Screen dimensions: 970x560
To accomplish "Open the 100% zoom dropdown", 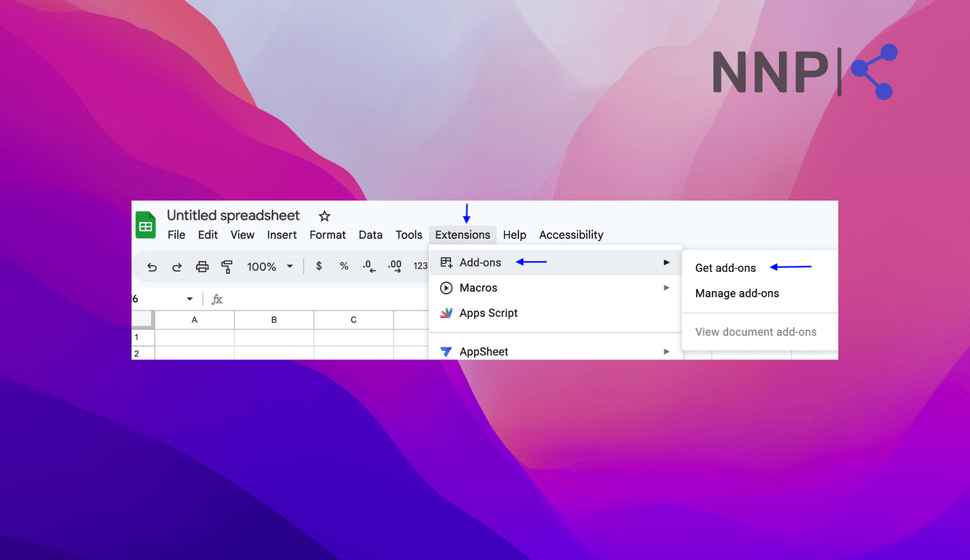I will [270, 267].
